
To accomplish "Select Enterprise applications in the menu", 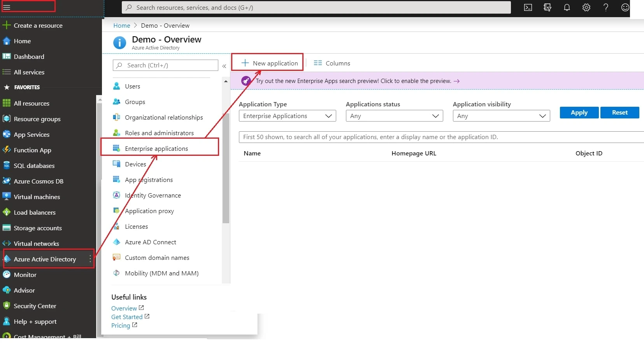I will 156,148.
